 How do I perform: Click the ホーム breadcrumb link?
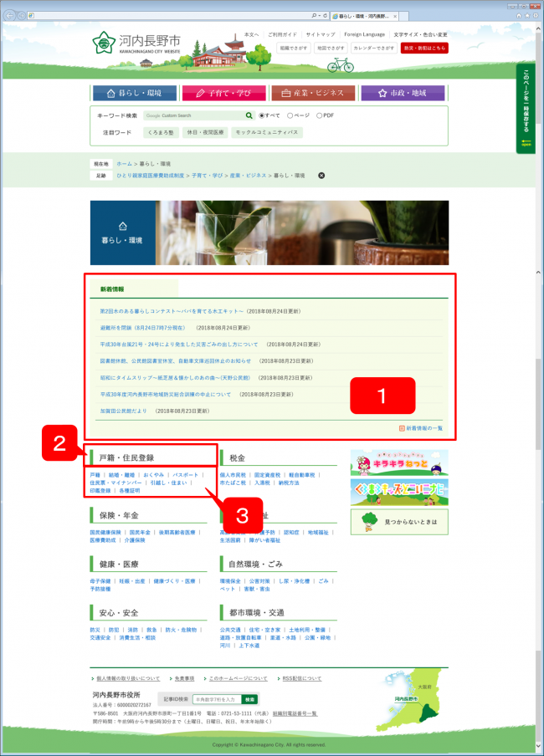(124, 164)
